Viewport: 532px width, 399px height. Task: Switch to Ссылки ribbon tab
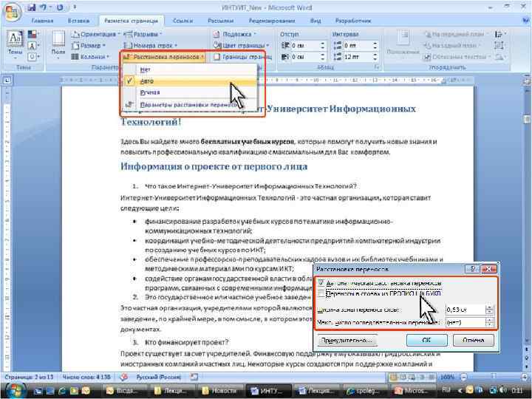[183, 21]
